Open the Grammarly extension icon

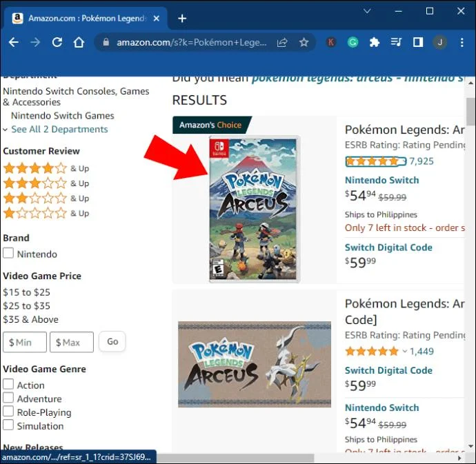pyautogui.click(x=353, y=42)
